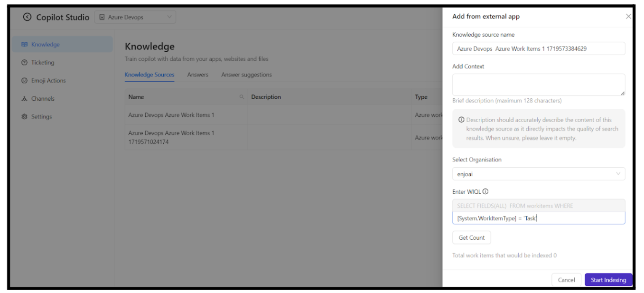
Task: Click the Add Context text area
Action: tap(539, 85)
